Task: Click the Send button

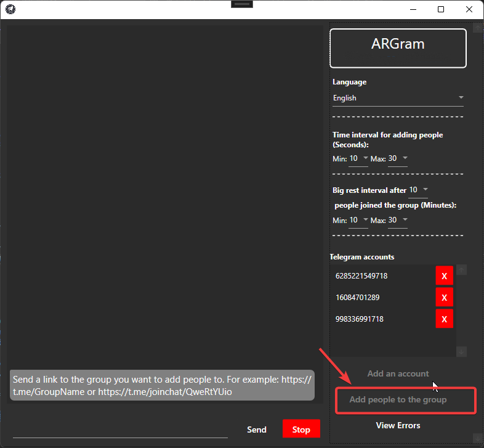Action: 257,430
